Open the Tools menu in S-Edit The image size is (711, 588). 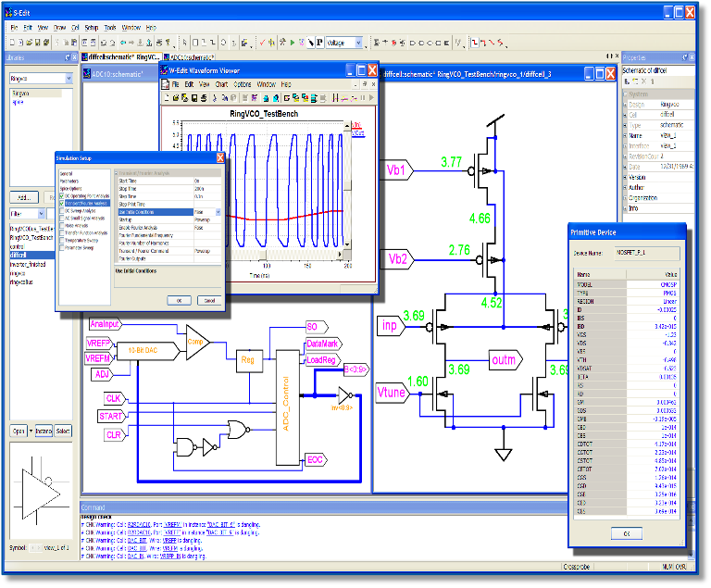(110, 28)
